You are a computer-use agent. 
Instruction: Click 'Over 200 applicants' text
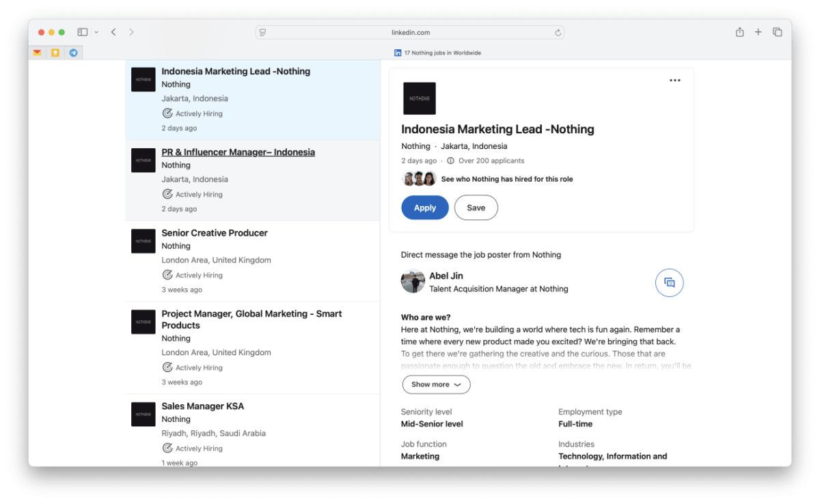coord(491,161)
